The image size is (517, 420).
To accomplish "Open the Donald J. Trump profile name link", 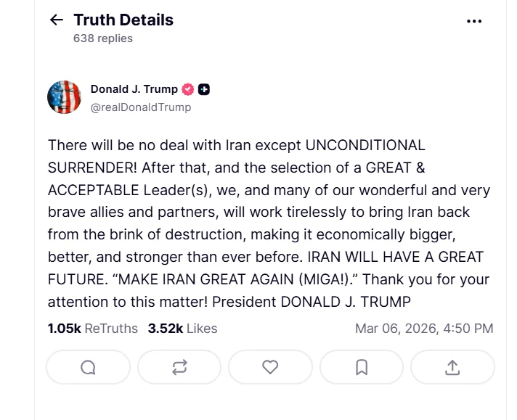I will 134,89.
